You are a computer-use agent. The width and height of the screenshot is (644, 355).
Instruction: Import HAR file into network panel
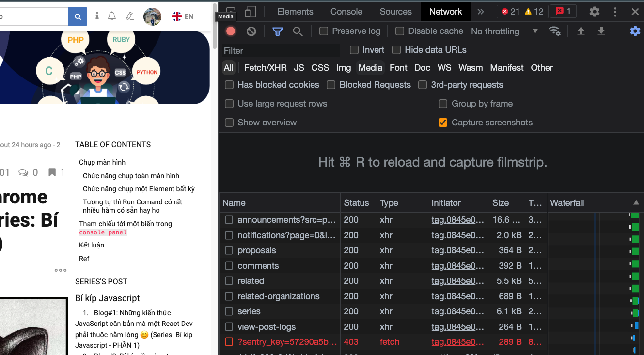581,31
